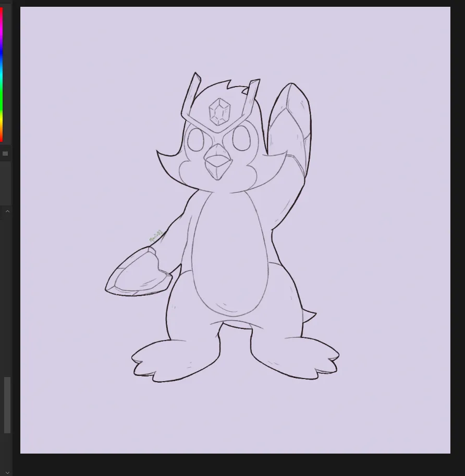Image resolution: width=465 pixels, height=476 pixels.
Task: Click the vertical scrollbar thumb in the left panel
Action: [7, 405]
